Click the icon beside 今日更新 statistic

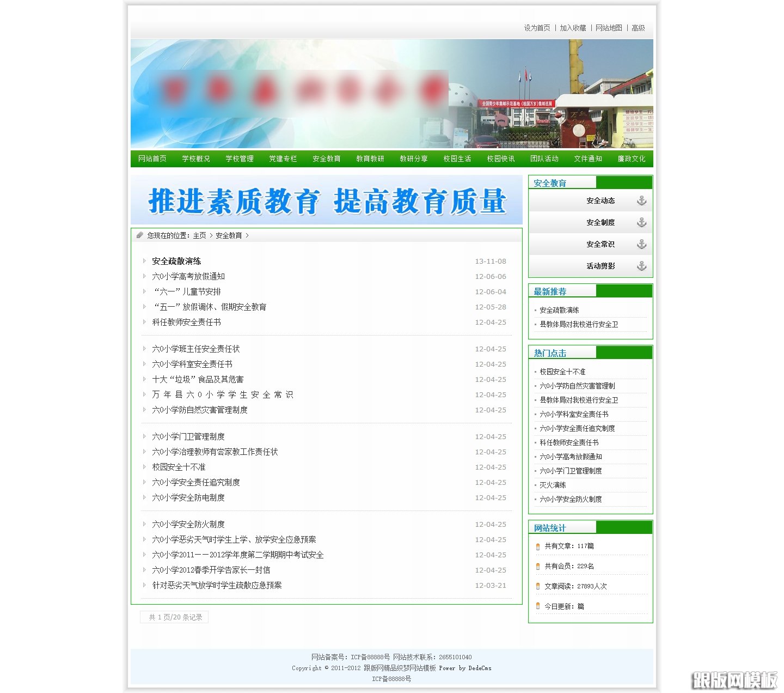click(538, 606)
